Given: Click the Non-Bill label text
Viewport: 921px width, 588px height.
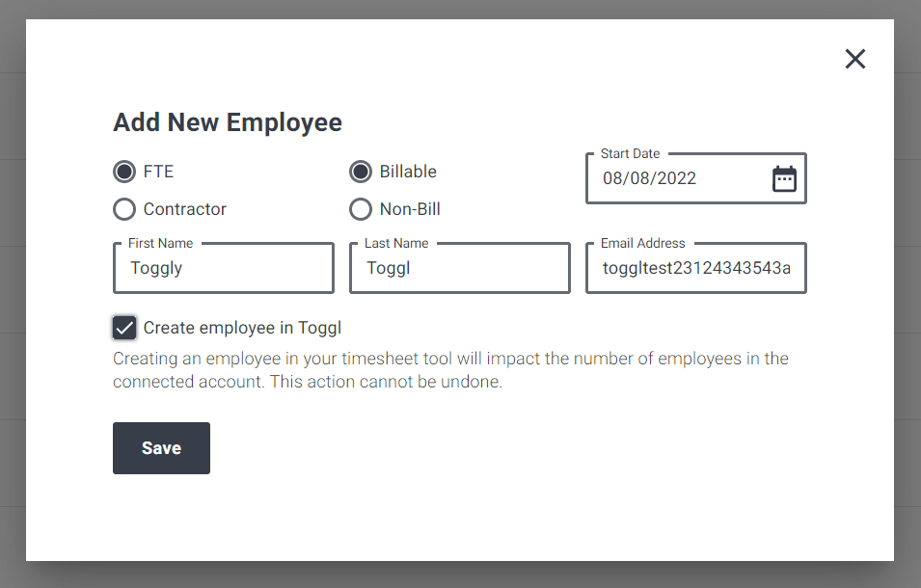Looking at the screenshot, I should (410, 209).
